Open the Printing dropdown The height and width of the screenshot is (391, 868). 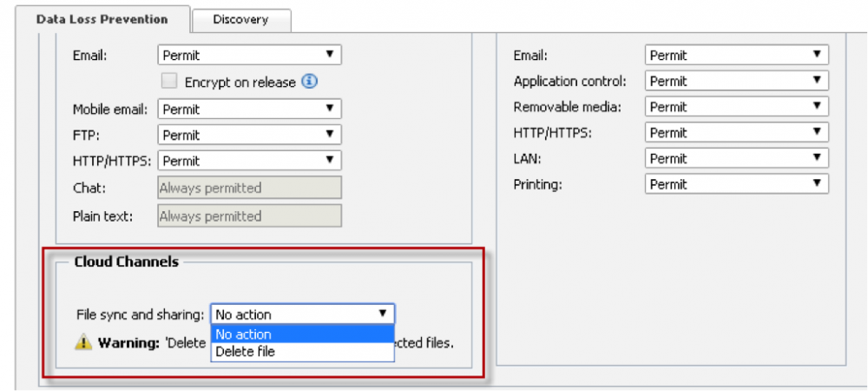(x=736, y=184)
